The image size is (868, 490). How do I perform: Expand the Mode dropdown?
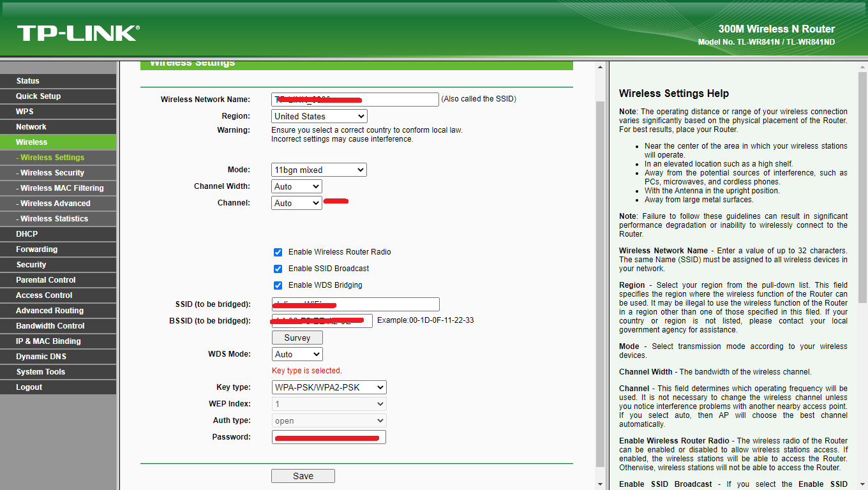pos(319,170)
